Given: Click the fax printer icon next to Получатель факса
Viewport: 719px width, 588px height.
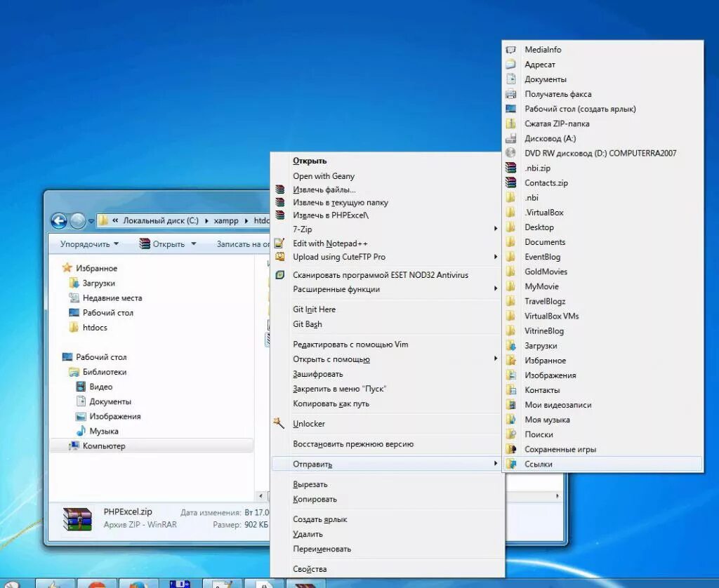Looking at the screenshot, I should click(x=511, y=94).
